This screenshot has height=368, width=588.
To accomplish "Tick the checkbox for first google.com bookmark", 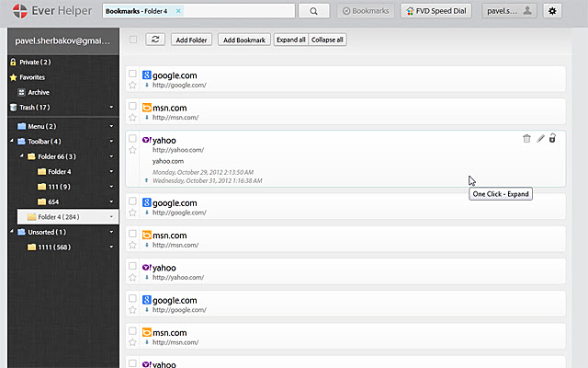I will coord(133,74).
